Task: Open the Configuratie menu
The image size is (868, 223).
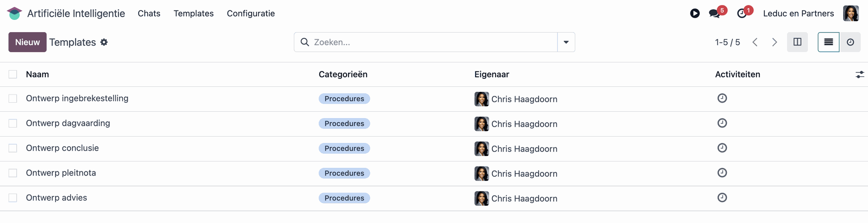Action: (251, 14)
